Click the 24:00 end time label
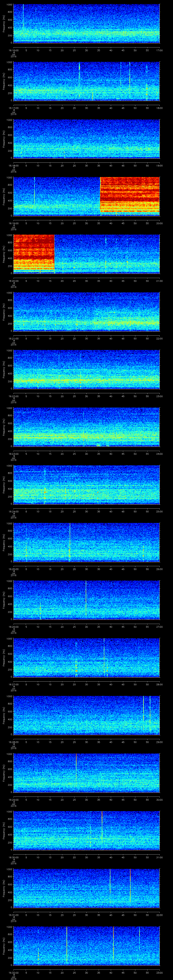The image size is (173, 980). 160,454
